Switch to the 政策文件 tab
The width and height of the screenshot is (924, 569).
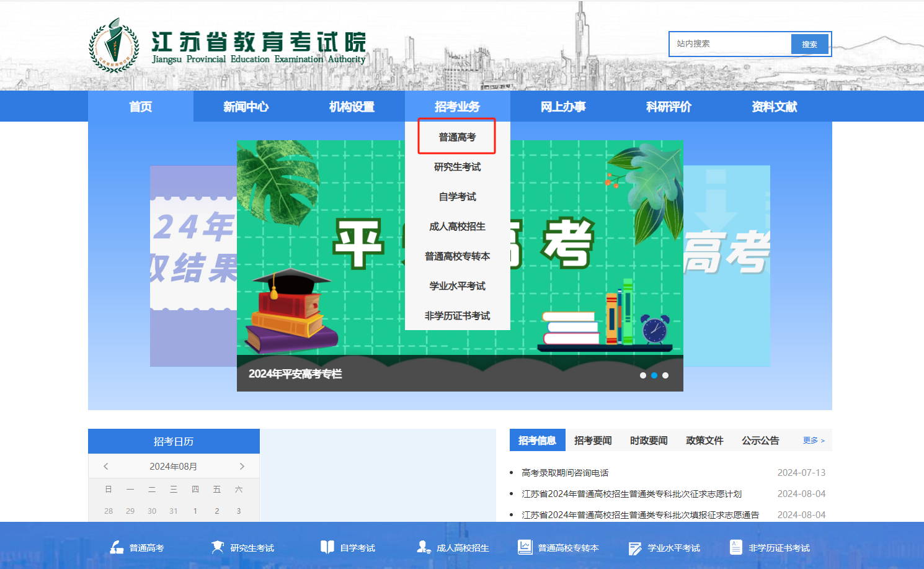[704, 441]
